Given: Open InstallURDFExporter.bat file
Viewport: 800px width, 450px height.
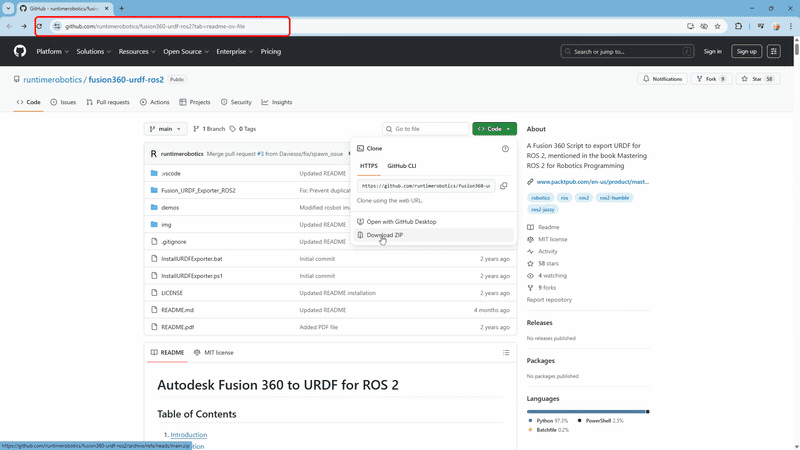Looking at the screenshot, I should coord(192,259).
